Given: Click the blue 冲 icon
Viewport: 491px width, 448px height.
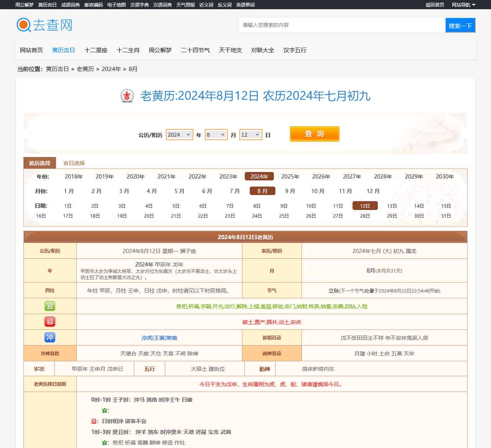Looking at the screenshot, I should tap(50, 337).
